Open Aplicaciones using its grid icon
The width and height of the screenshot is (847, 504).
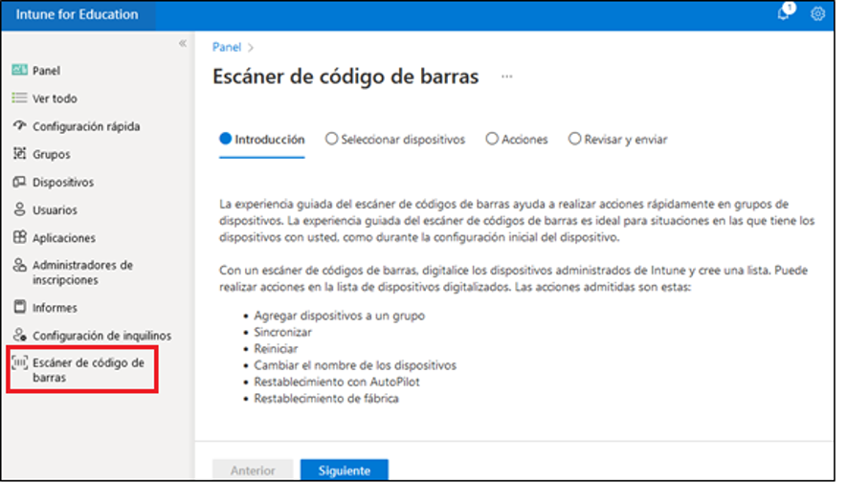(19, 237)
